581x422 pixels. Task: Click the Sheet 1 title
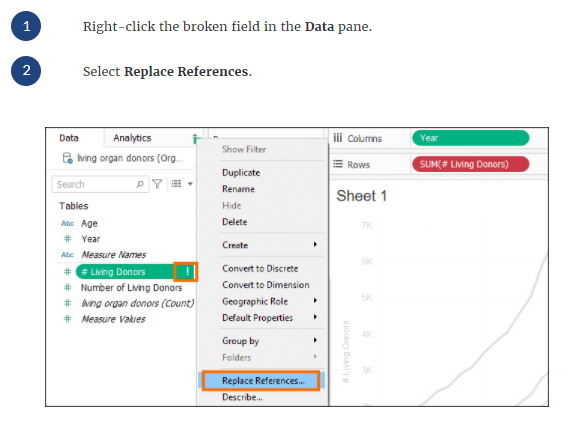point(362,196)
